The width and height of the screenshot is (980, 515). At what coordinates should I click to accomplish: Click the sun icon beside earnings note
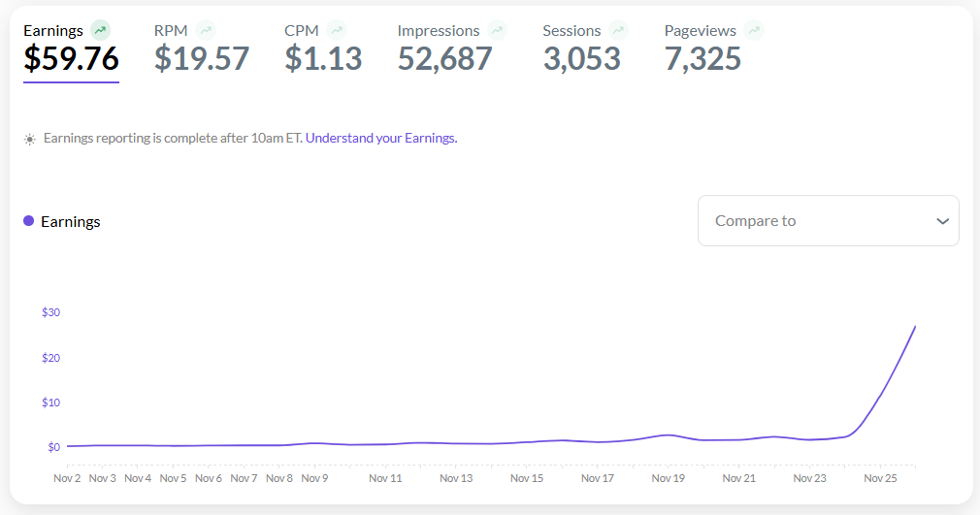tap(30, 139)
